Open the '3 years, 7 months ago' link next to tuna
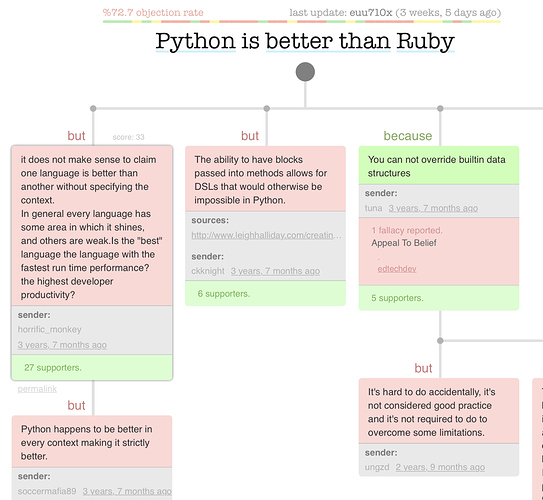The height and width of the screenshot is (500, 543). click(x=433, y=208)
